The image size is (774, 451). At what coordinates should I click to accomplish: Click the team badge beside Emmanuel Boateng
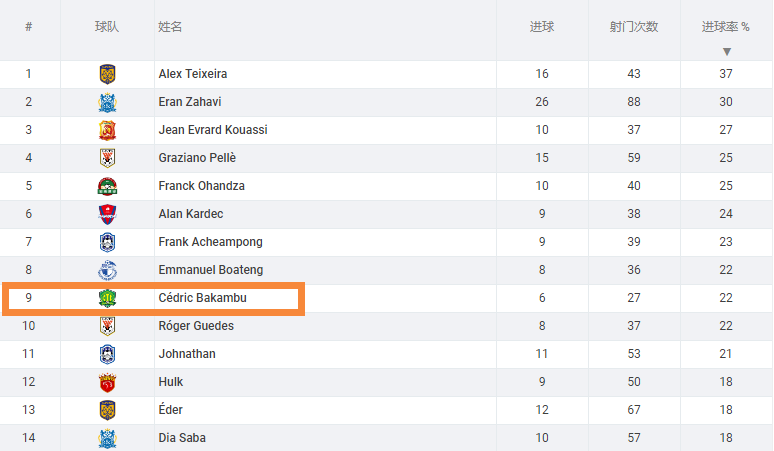[x=107, y=270]
